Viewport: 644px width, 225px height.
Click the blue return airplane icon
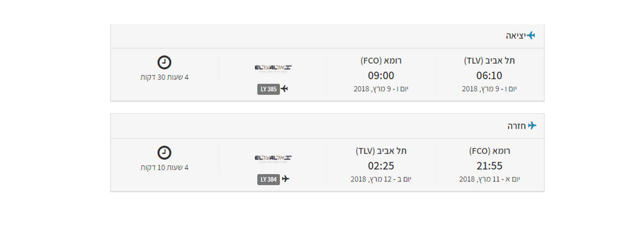click(532, 126)
